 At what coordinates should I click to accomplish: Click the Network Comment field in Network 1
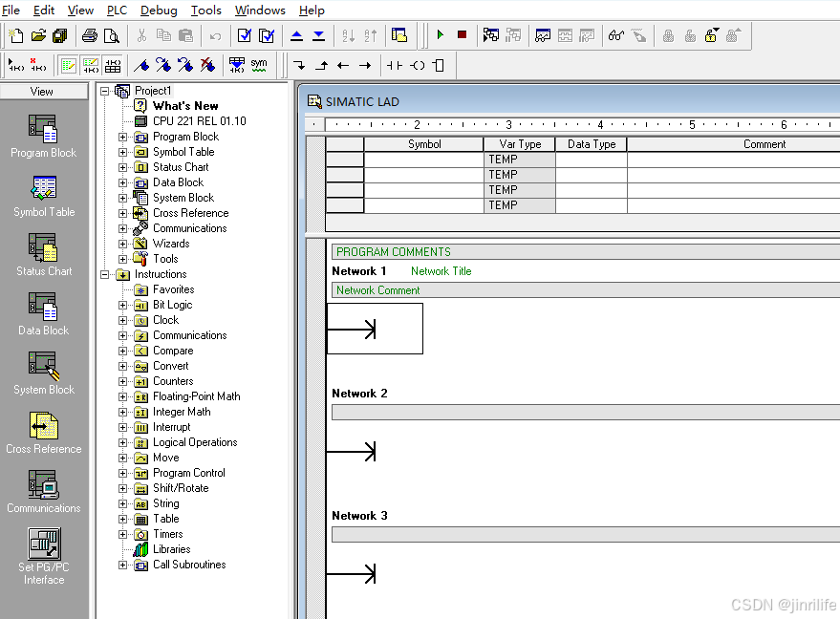(586, 290)
